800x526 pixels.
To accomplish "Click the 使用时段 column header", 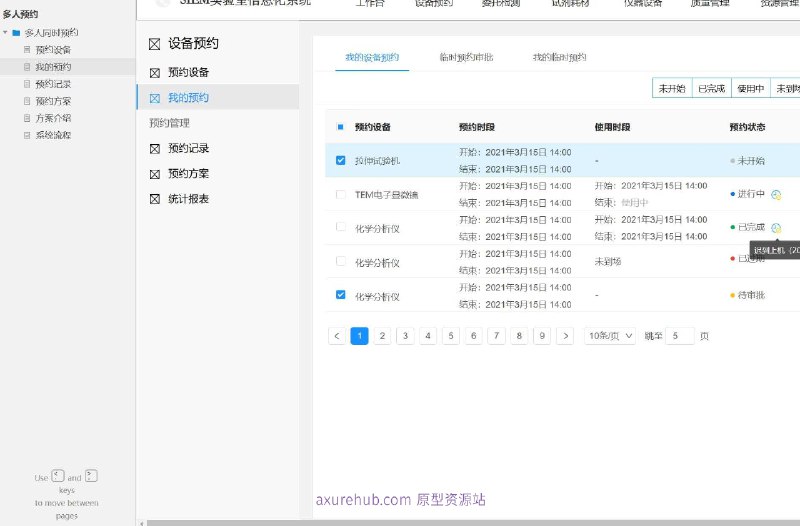I will pos(612,127).
